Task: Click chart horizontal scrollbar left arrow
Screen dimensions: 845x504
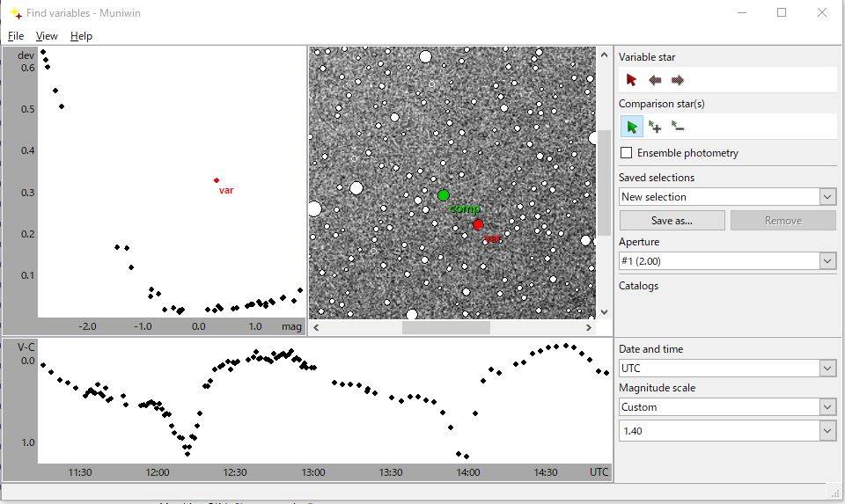Action: (316, 327)
